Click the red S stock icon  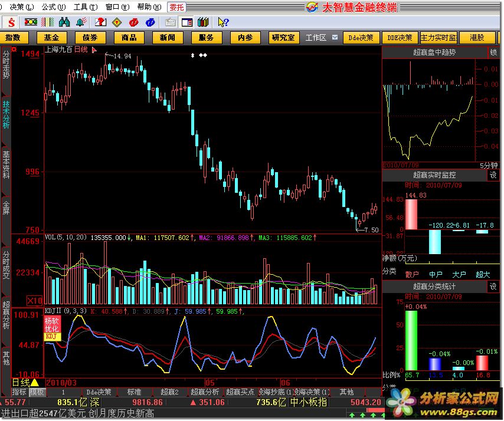pos(11,22)
